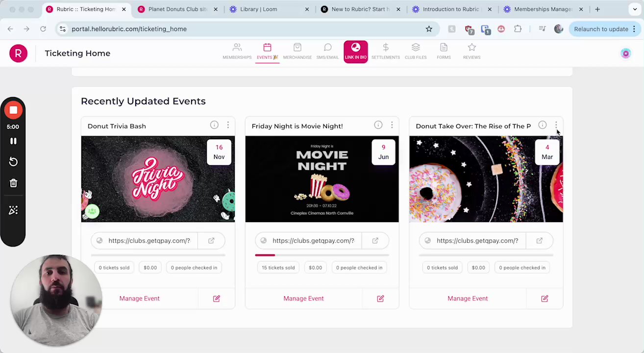
Task: Manage Event for Friday Night Movie Night
Action: 304,299
